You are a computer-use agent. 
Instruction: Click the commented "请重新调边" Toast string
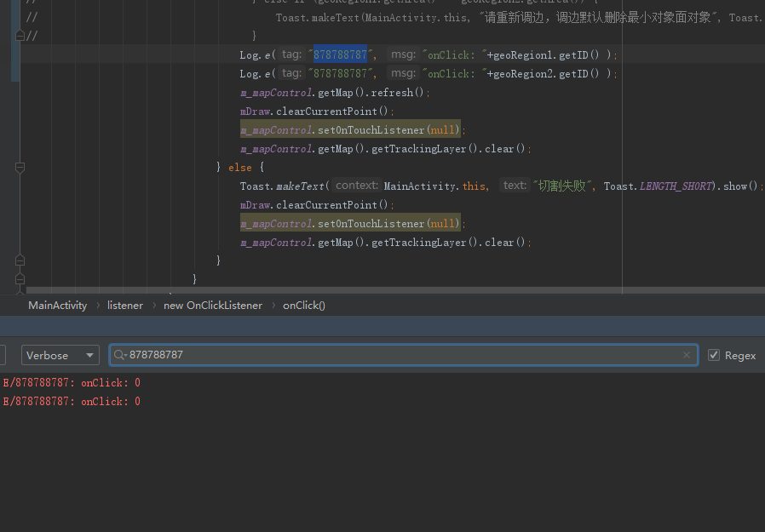point(599,18)
